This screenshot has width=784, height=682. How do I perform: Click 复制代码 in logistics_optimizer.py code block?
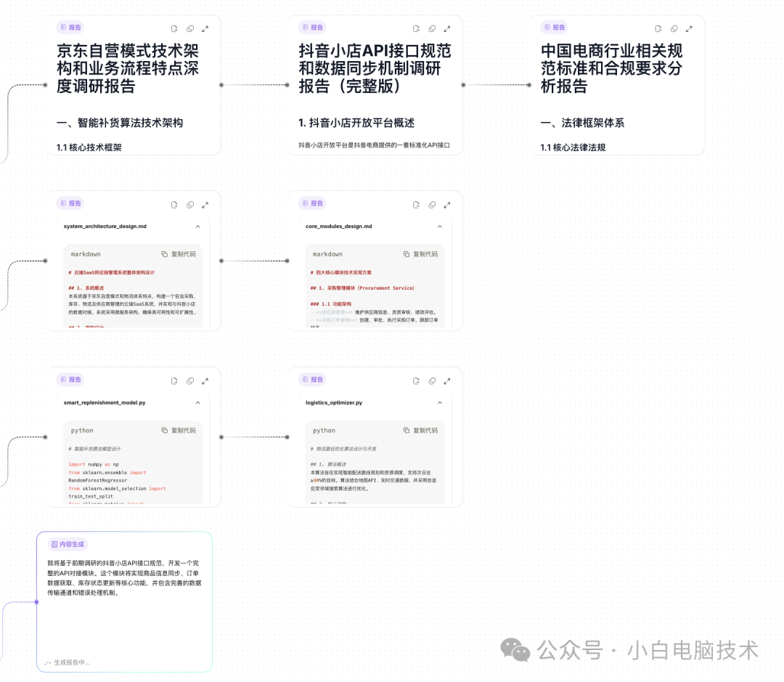(x=420, y=430)
